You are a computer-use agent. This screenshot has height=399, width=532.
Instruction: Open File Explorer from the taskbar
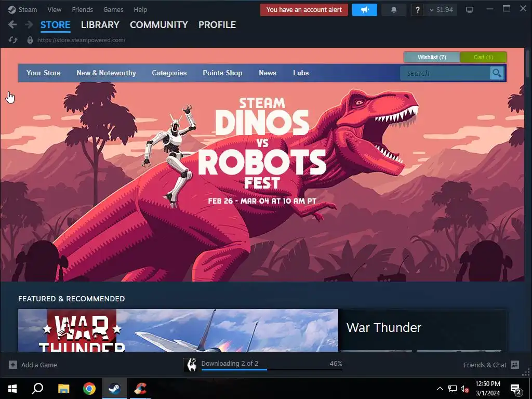[x=63, y=389]
